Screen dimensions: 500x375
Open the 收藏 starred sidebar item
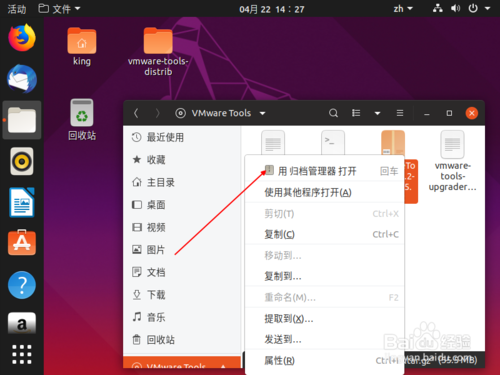182,160
